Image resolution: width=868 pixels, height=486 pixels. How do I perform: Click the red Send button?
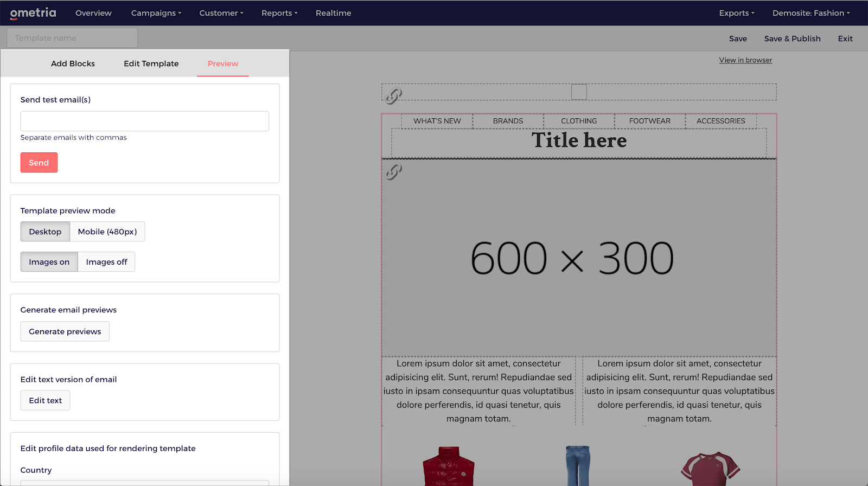(39, 163)
